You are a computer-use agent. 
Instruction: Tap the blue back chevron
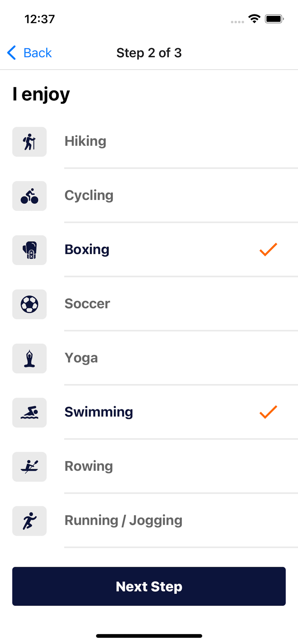click(12, 53)
